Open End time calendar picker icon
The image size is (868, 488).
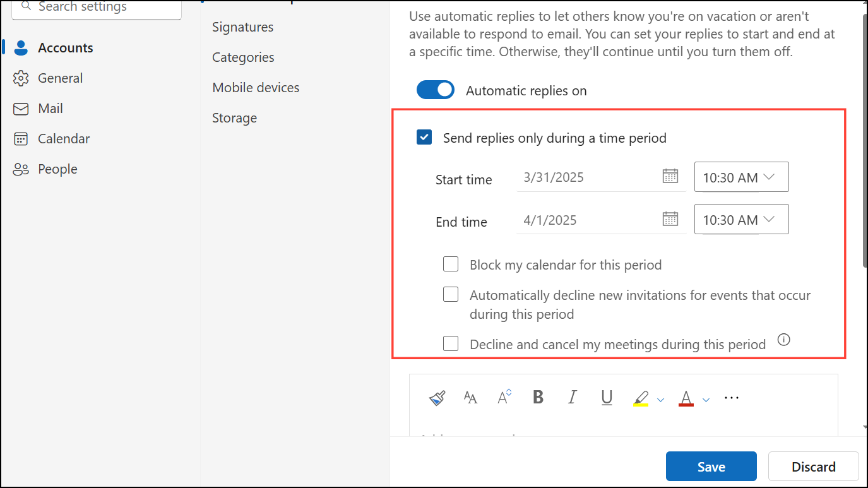pos(670,219)
